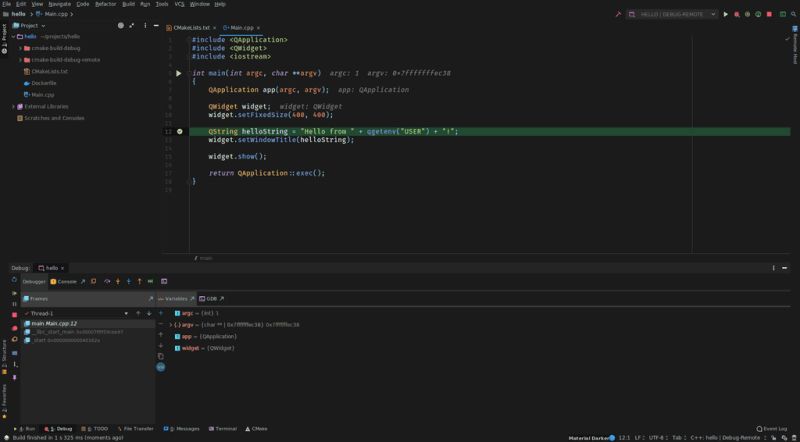800x442 pixels.
Task: Open the Refactor menu
Action: tap(106, 4)
